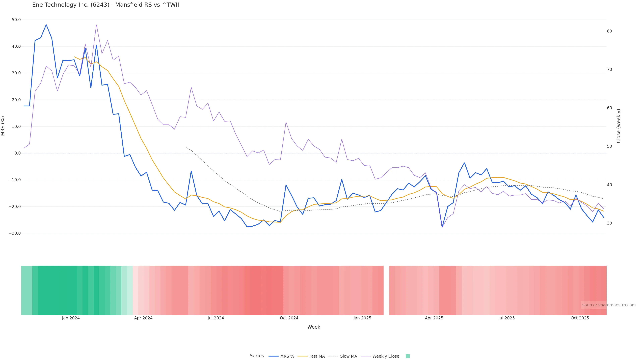
Task: Click the green square legend swatch
Action: pyautogui.click(x=408, y=356)
